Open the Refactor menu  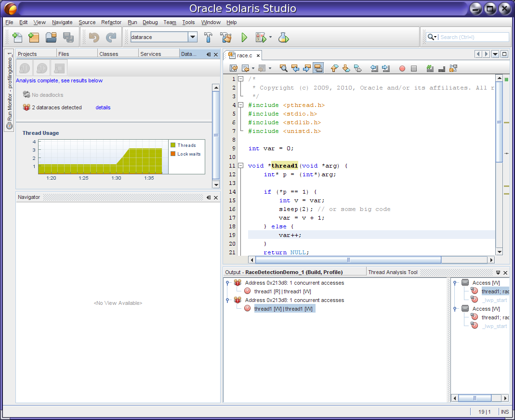coord(111,22)
